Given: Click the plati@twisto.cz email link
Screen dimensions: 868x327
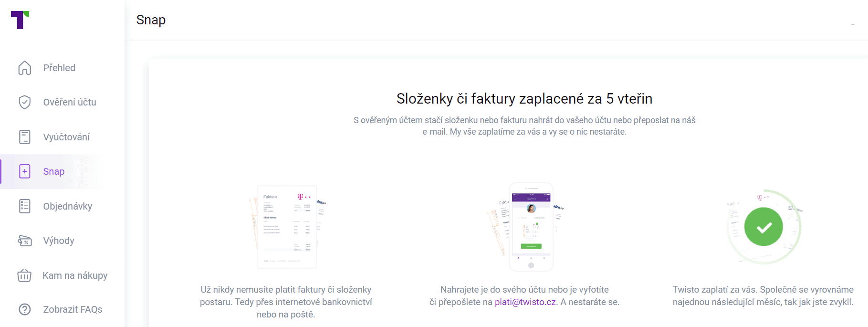Looking at the screenshot, I should pyautogui.click(x=525, y=302).
